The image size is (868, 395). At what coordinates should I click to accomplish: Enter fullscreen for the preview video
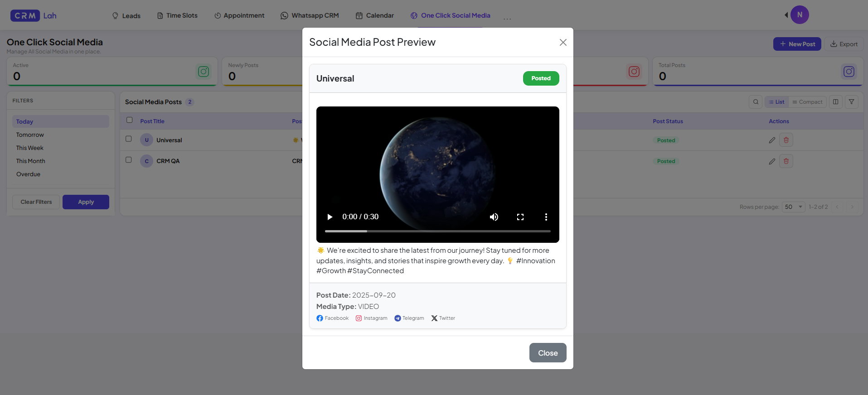click(520, 217)
